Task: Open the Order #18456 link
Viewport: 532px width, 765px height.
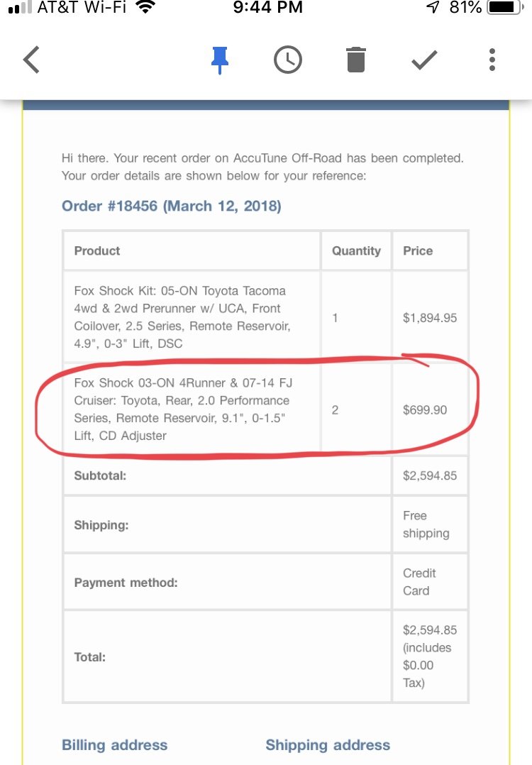Action: 171,206
